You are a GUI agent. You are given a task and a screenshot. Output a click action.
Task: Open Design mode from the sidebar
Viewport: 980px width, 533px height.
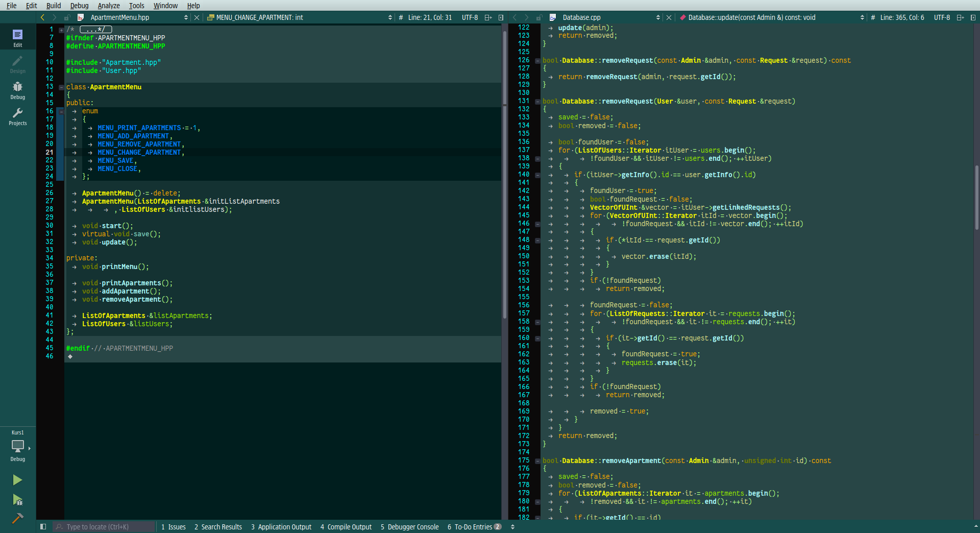tap(17, 64)
